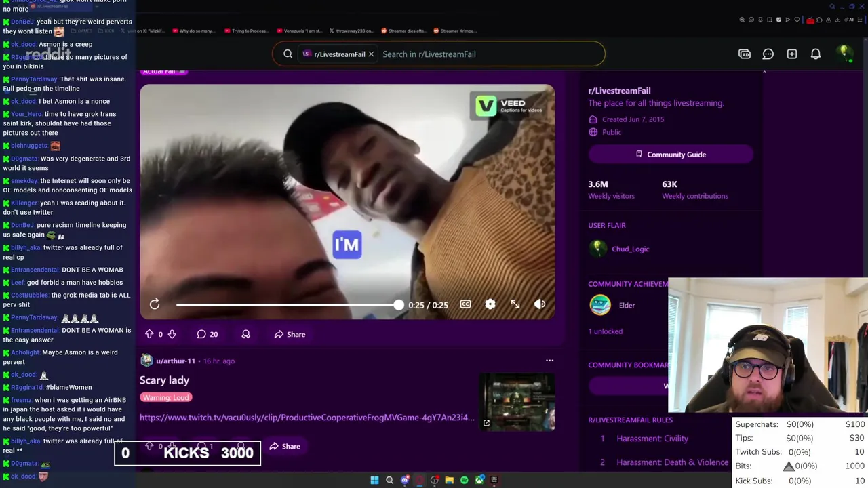The width and height of the screenshot is (868, 488).
Task: Upvote the post below the video
Action: [149, 334]
